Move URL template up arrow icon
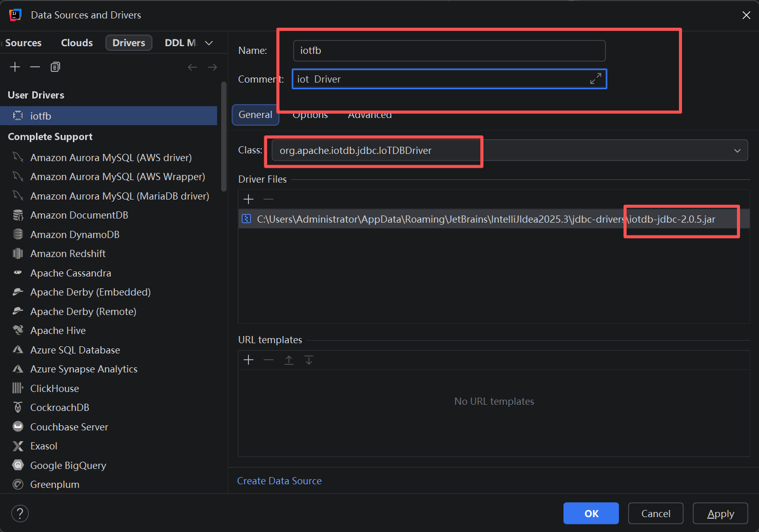 (289, 360)
